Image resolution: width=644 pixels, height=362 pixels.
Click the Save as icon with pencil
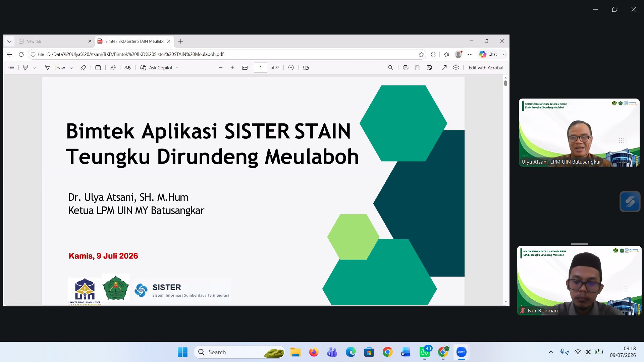tap(429, 68)
